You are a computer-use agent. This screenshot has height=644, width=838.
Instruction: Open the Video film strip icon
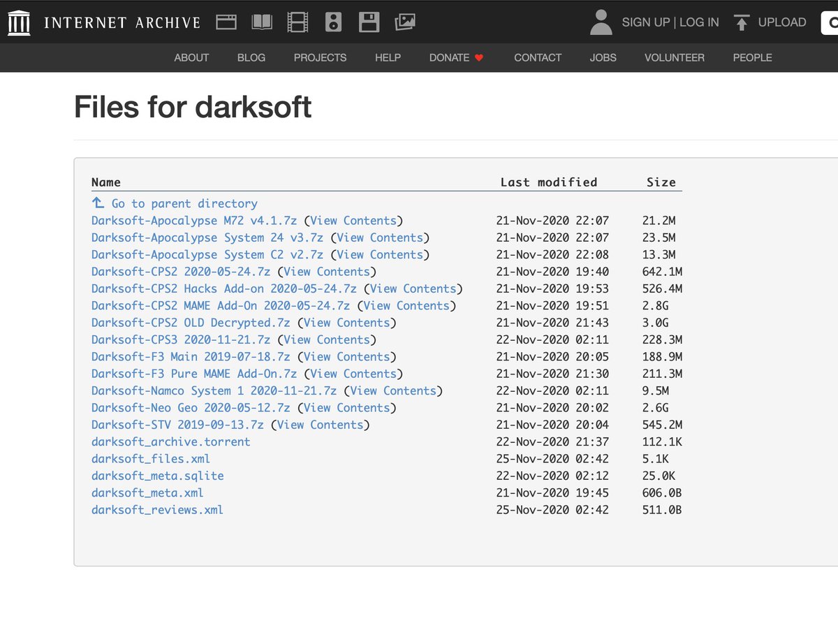click(297, 22)
